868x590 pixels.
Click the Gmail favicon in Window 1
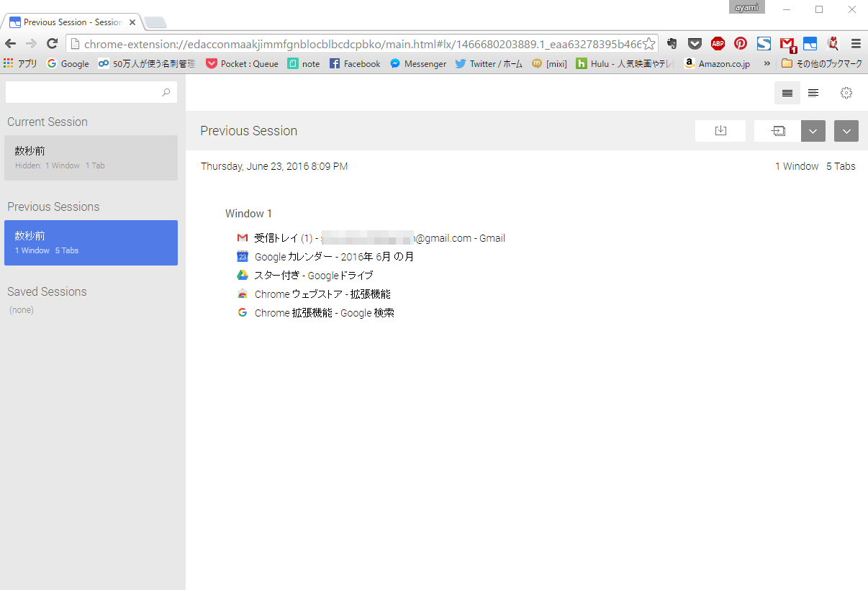click(x=243, y=238)
